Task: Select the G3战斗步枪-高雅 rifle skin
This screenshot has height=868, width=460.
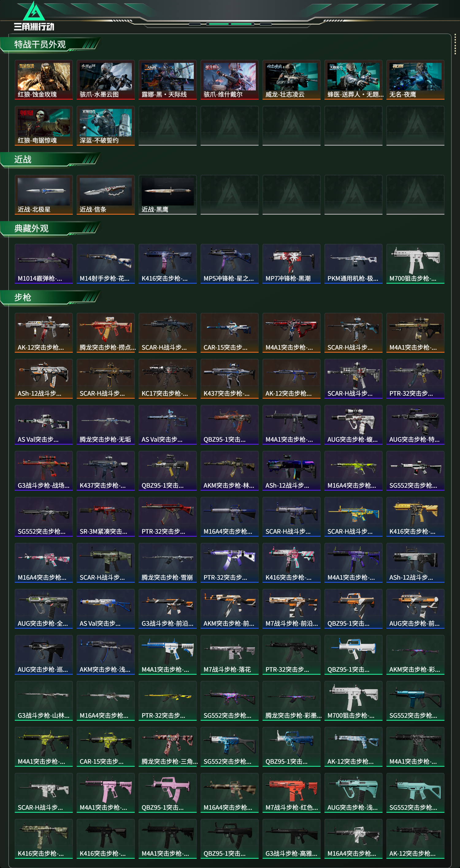Action: point(292,839)
